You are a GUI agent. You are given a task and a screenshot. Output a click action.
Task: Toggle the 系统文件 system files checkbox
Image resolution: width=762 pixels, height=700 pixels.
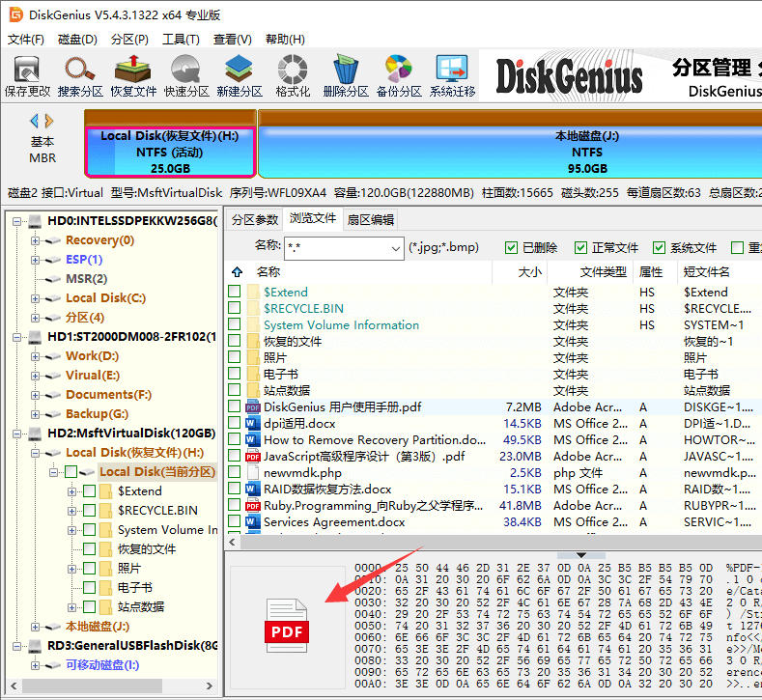[x=659, y=248]
